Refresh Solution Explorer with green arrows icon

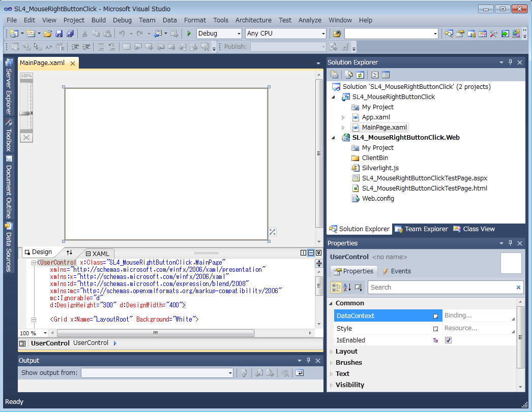(360, 75)
